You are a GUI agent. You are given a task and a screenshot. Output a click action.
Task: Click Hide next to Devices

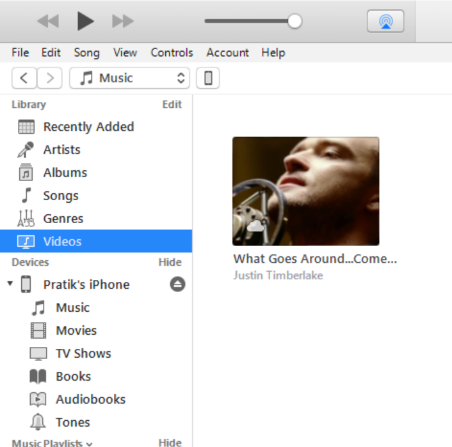click(x=170, y=262)
